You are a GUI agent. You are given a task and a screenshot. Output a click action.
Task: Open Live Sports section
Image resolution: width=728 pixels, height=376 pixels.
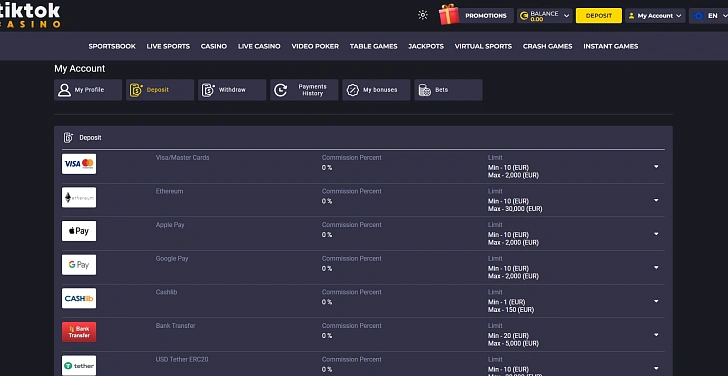[x=168, y=46]
